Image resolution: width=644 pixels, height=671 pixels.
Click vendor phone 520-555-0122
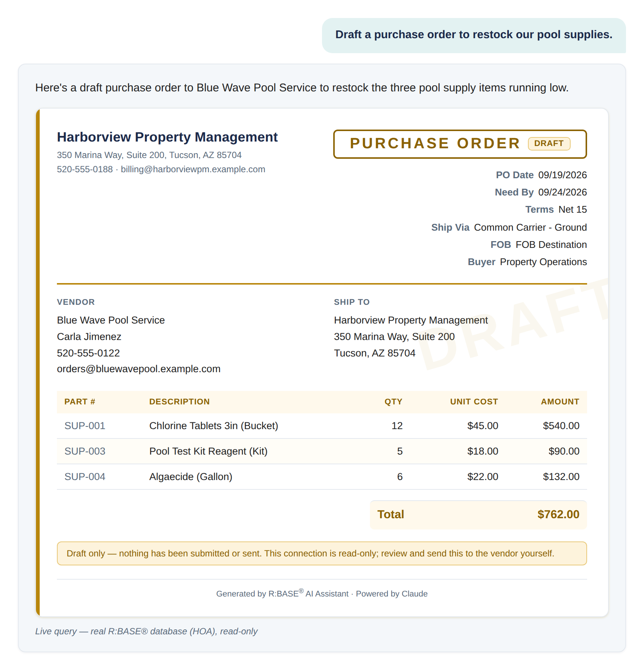88,353
